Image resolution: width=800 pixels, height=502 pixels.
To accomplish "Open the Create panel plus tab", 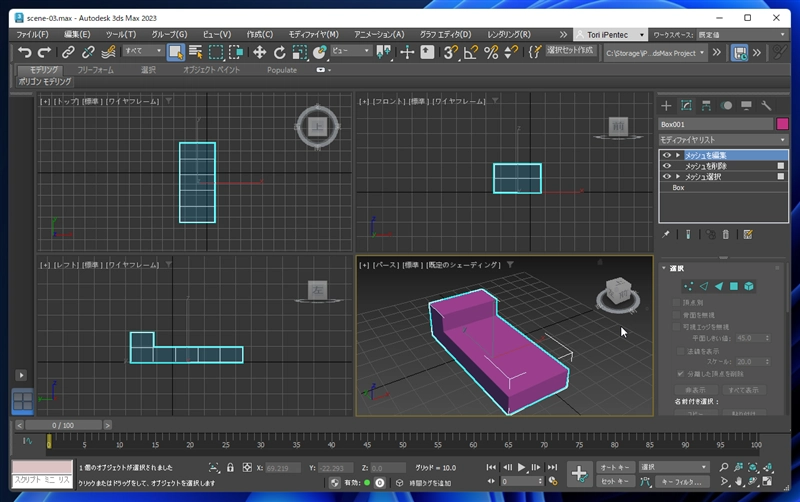I will pos(666,106).
